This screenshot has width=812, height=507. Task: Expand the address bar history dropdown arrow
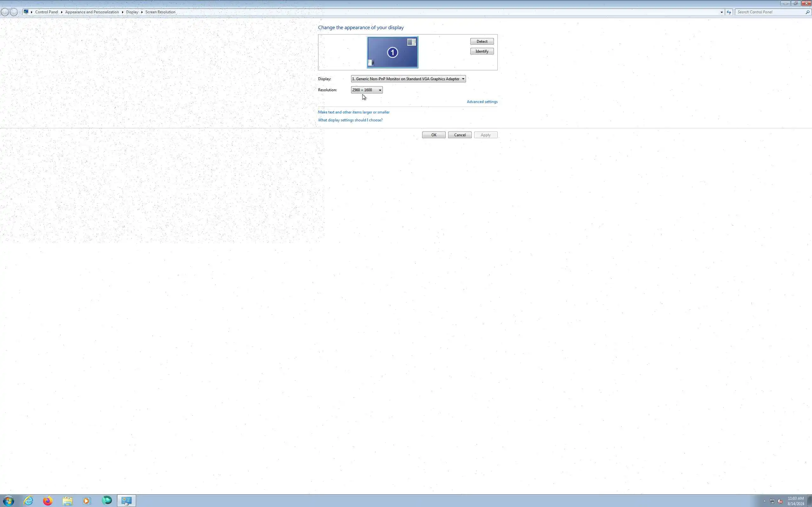point(721,12)
